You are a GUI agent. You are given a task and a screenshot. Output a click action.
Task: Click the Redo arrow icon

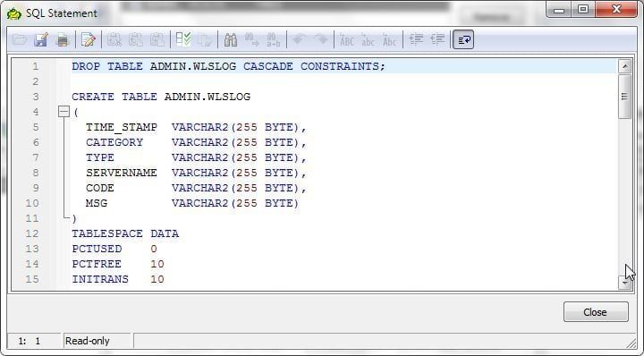[321, 40]
